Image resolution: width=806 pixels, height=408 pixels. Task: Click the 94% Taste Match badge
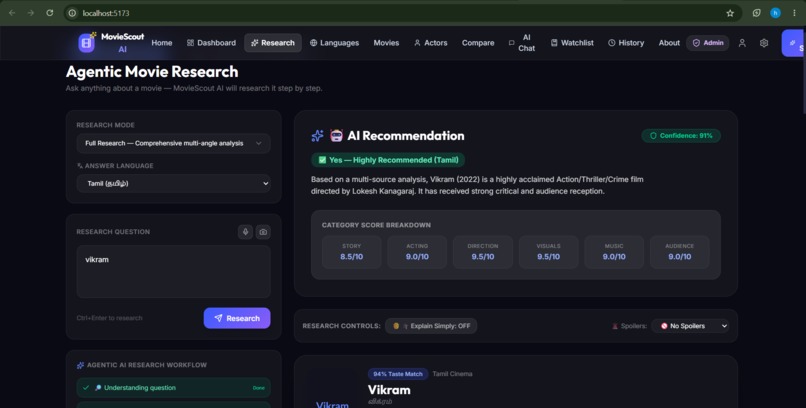[x=398, y=374]
